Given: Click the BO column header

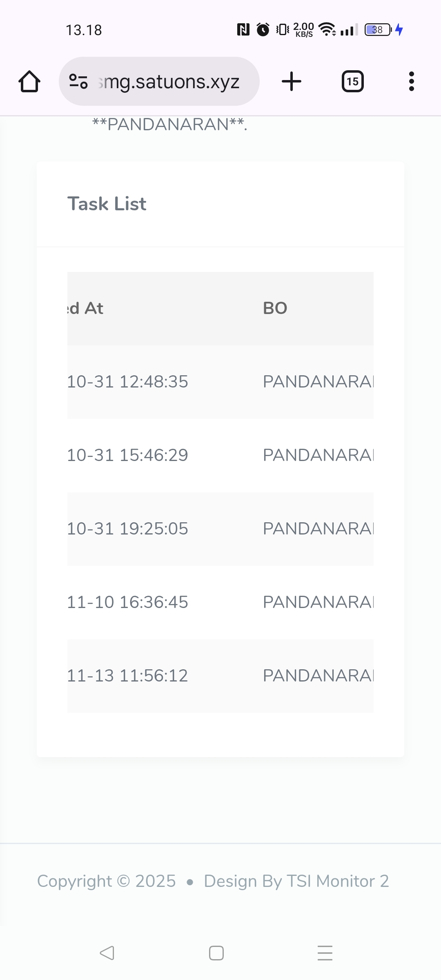Looking at the screenshot, I should point(275,308).
